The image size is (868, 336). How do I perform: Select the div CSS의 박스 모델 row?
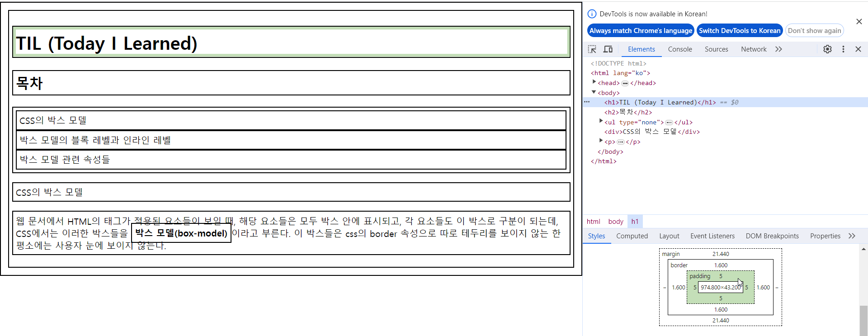coord(725,132)
